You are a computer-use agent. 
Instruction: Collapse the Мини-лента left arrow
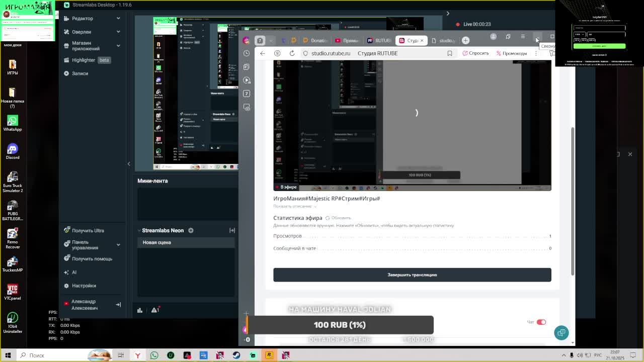[129, 163]
